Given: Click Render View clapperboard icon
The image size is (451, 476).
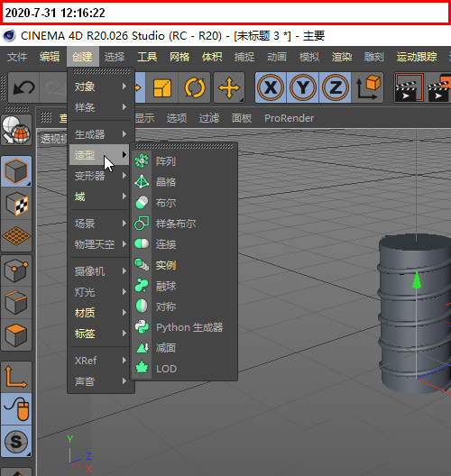Looking at the screenshot, I should click(410, 87).
